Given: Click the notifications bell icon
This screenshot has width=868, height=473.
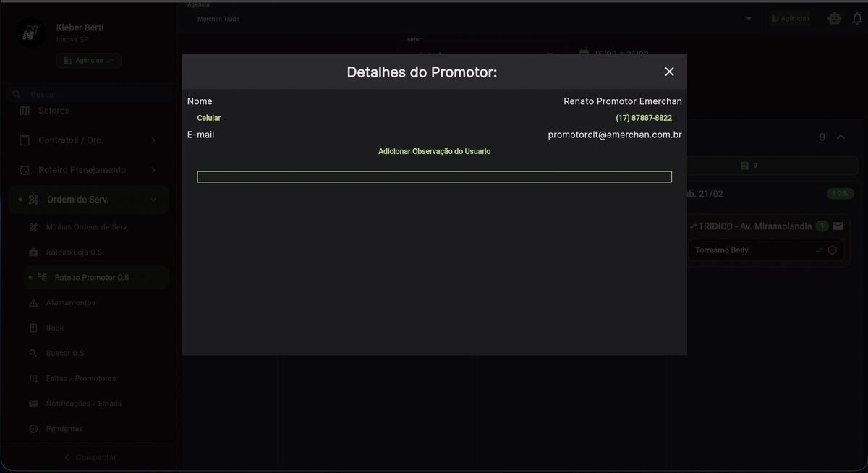Looking at the screenshot, I should 858,19.
